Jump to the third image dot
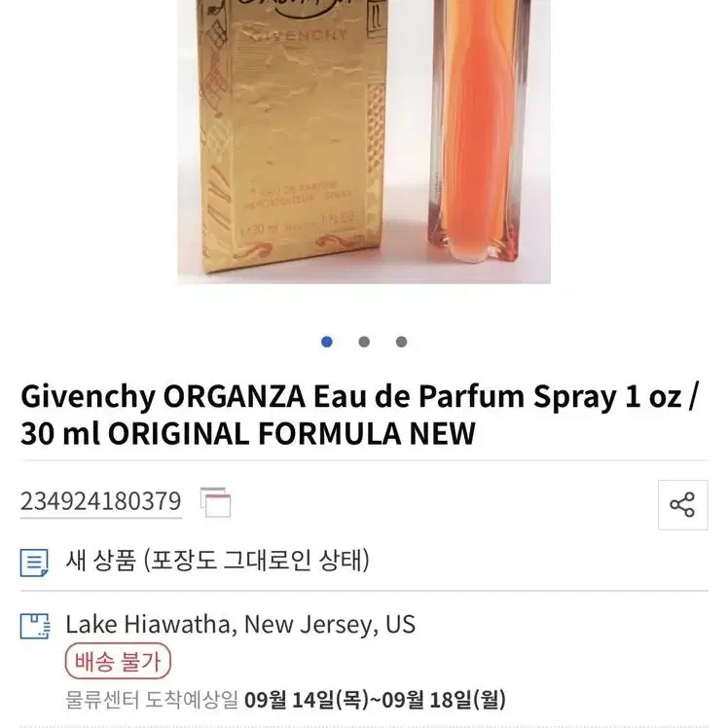The width and height of the screenshot is (728, 728). [402, 342]
